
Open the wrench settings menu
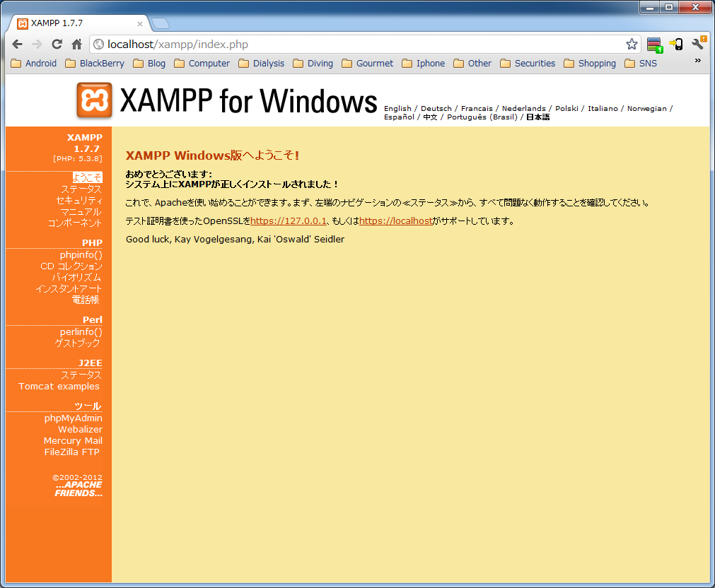[699, 44]
